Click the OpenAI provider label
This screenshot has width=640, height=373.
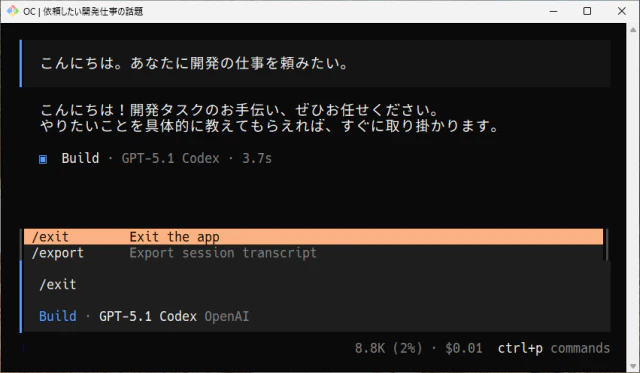(227, 316)
